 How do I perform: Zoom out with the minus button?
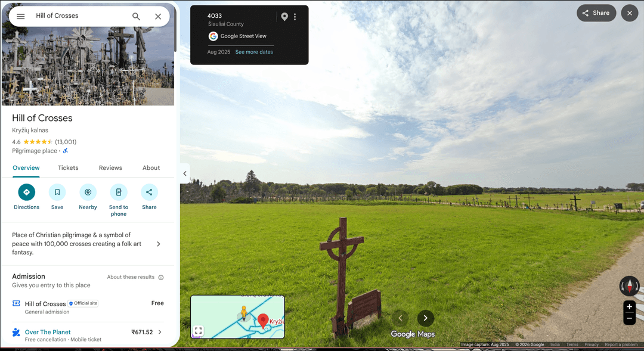pos(629,319)
